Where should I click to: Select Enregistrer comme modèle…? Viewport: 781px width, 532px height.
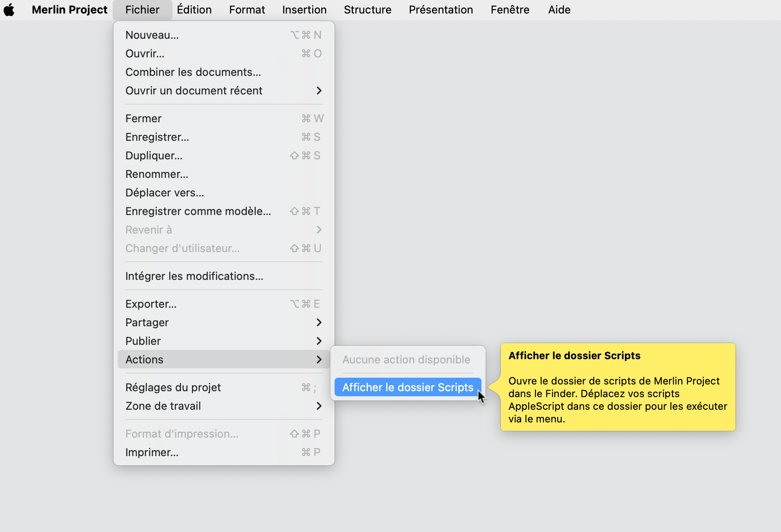(x=224, y=211)
